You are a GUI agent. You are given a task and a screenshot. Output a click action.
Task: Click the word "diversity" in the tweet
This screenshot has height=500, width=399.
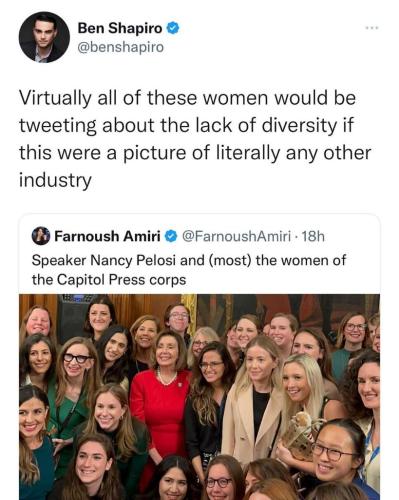299,125
